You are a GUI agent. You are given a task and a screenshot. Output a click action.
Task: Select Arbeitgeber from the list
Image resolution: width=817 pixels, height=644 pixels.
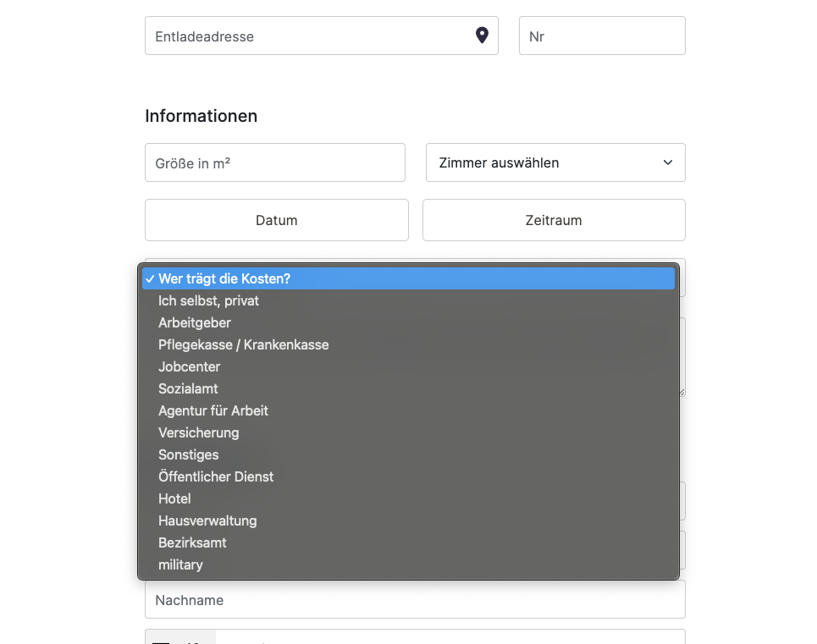pyautogui.click(x=408, y=322)
